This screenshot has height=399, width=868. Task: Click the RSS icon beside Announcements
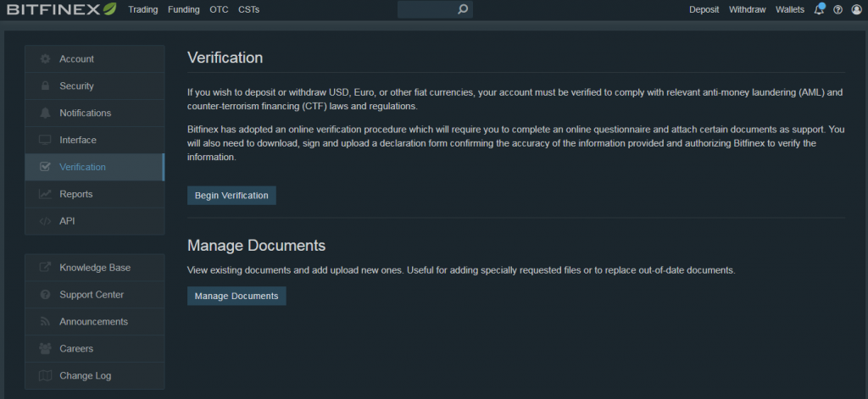[46, 322]
